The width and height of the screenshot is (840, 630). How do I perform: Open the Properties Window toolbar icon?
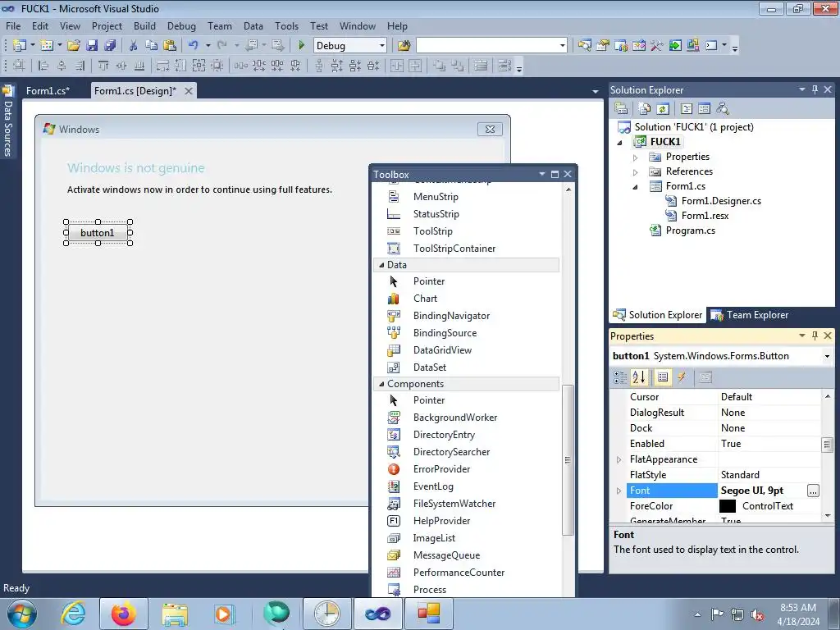pyautogui.click(x=603, y=46)
